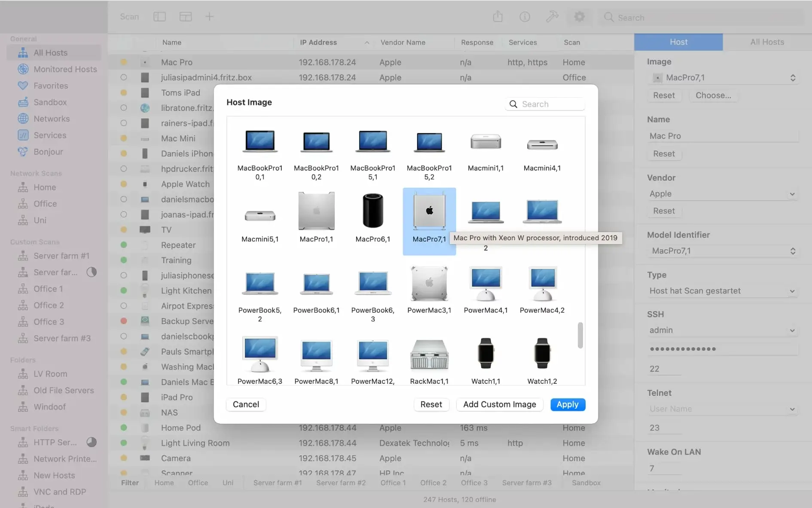Open the info inspector toolbar icon
Screen dimensions: 812x508
(x=525, y=17)
